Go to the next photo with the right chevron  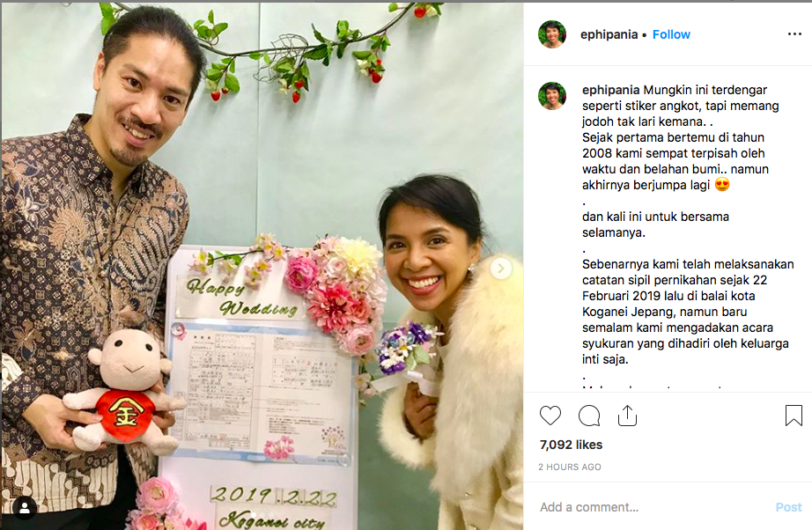(x=501, y=269)
